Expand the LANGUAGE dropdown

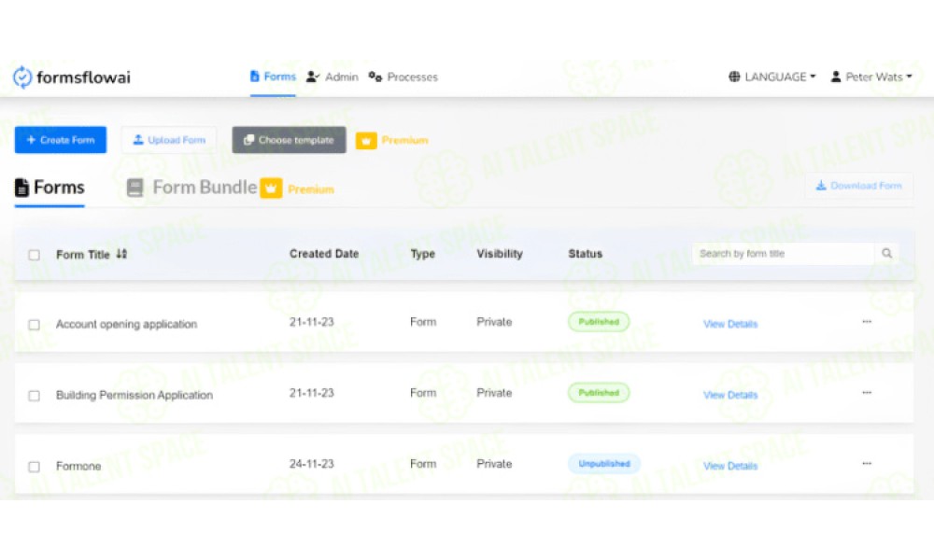click(772, 77)
